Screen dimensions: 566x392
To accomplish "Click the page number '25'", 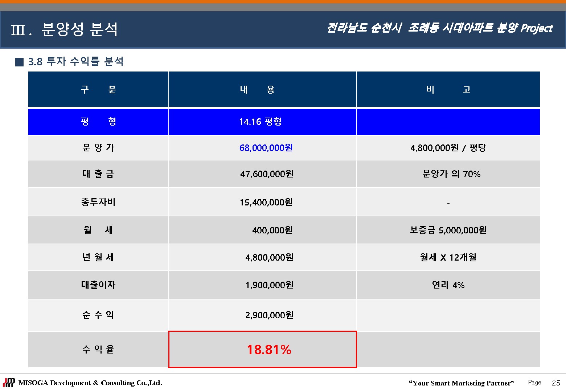I will pyautogui.click(x=556, y=383).
